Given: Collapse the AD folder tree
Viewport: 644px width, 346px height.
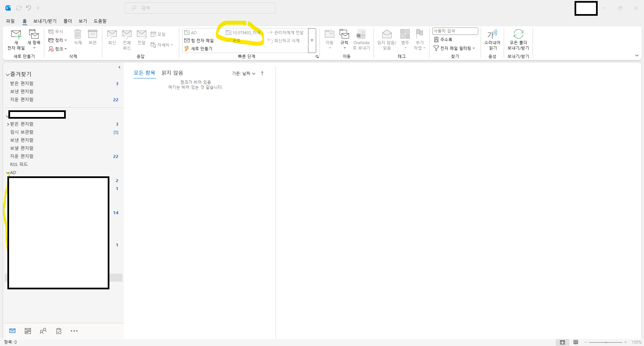Looking at the screenshot, I should (x=8, y=173).
